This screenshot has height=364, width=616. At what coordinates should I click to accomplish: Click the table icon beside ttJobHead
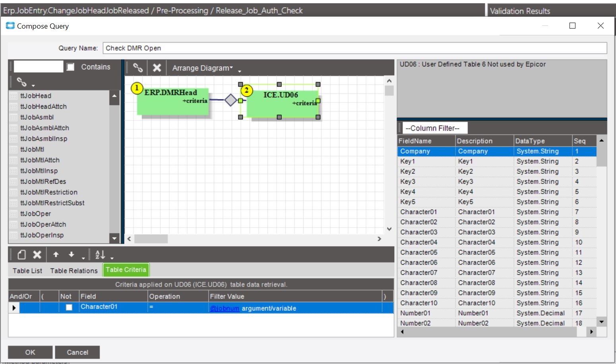coord(14,96)
